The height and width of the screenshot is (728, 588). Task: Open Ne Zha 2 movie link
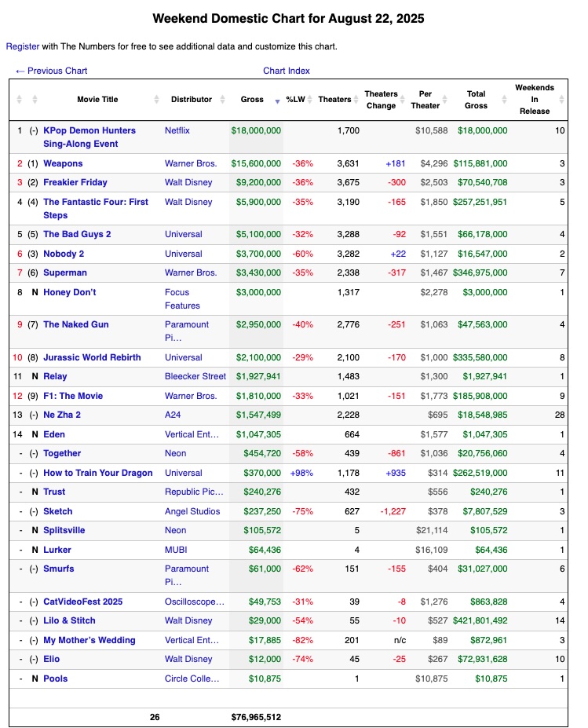[62, 415]
